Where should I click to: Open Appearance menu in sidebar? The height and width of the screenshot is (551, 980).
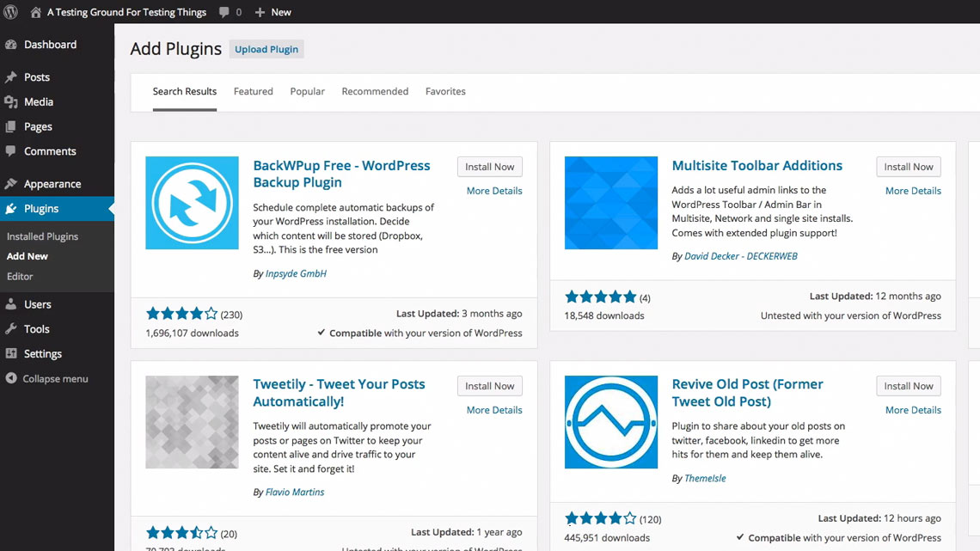pos(52,184)
